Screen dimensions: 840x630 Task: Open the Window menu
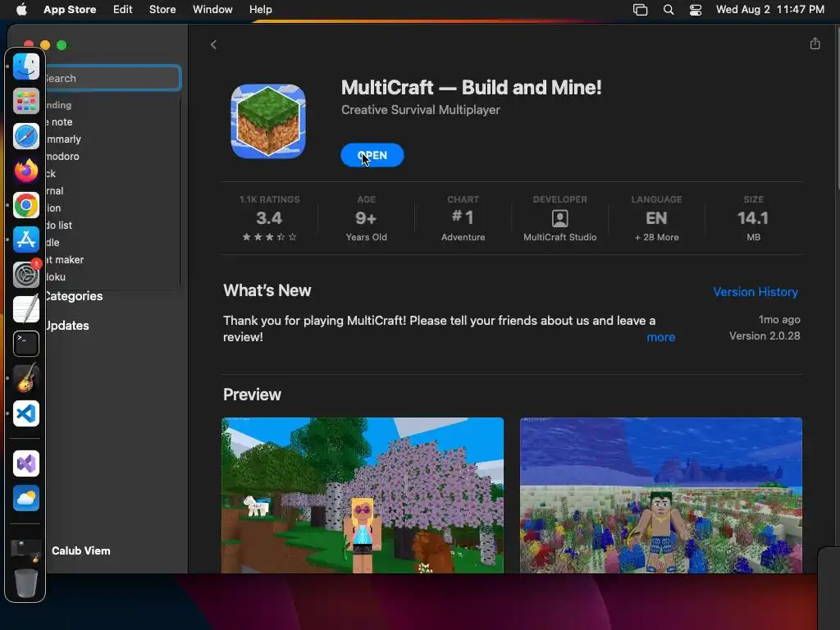(212, 10)
